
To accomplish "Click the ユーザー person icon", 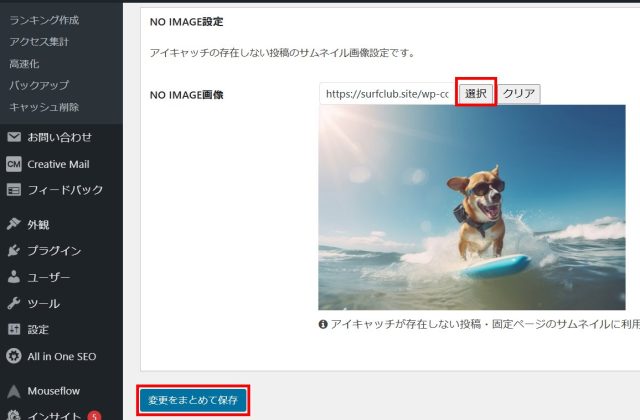I will coord(14,277).
